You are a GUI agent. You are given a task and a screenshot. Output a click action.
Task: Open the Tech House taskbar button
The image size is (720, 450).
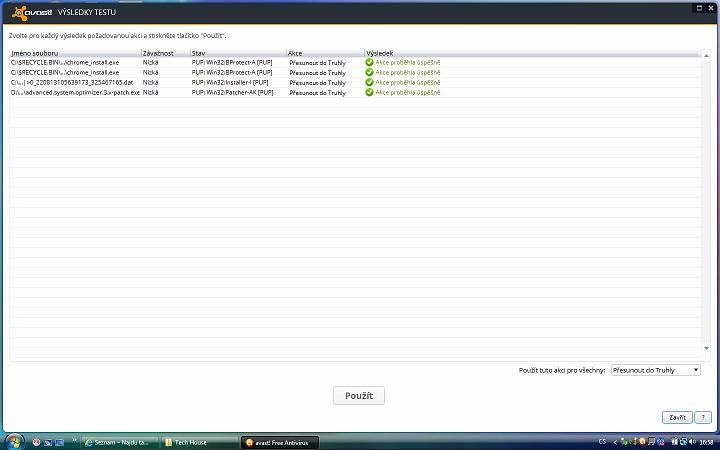(200, 443)
